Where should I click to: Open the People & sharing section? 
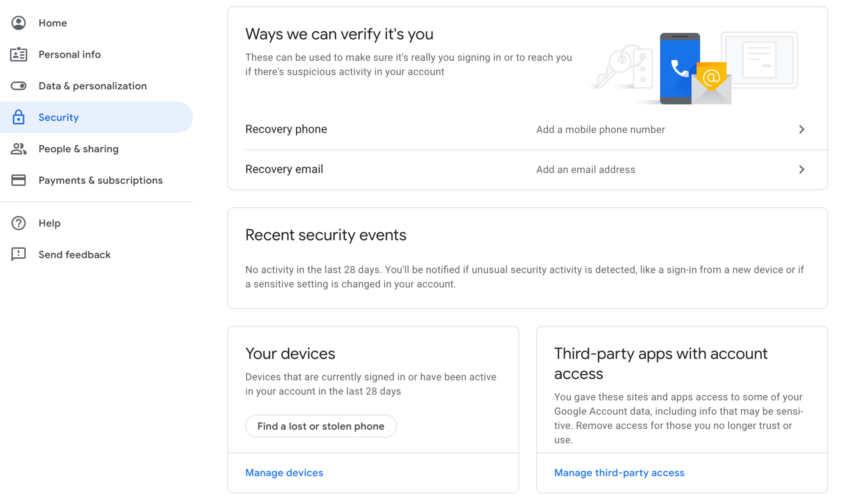[x=78, y=149]
